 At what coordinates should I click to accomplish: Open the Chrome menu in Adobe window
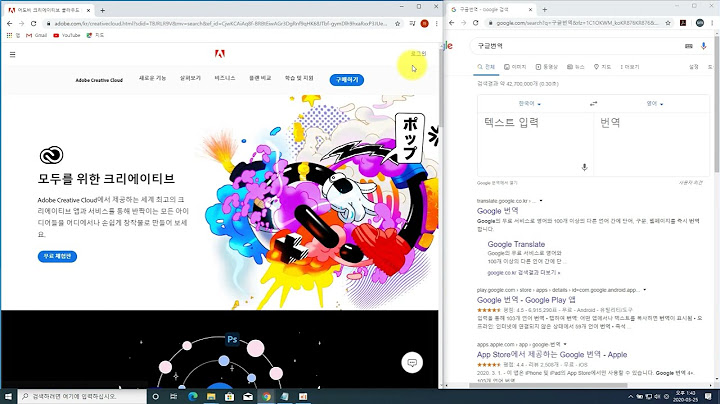click(436, 23)
